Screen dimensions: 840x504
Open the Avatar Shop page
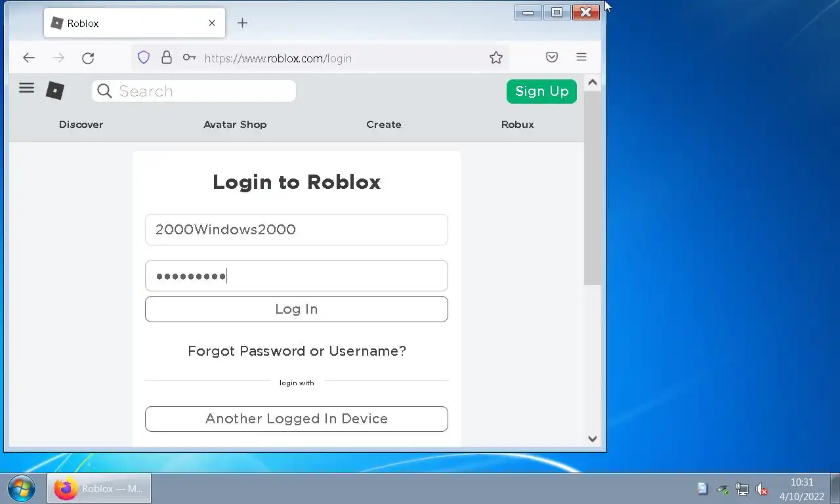coord(235,125)
